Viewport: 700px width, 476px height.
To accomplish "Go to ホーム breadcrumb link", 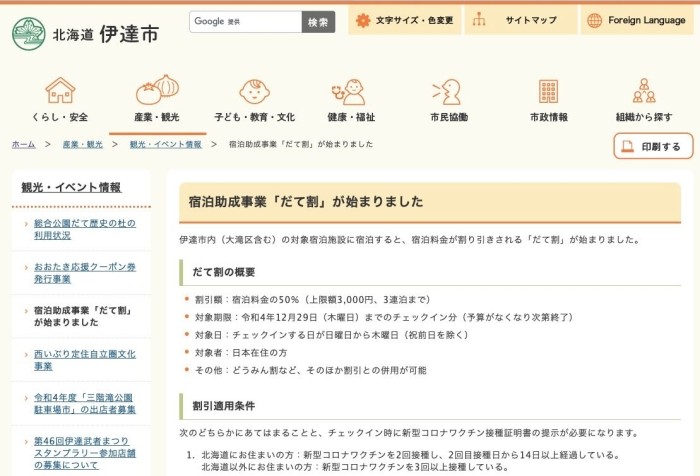I will pos(24,145).
